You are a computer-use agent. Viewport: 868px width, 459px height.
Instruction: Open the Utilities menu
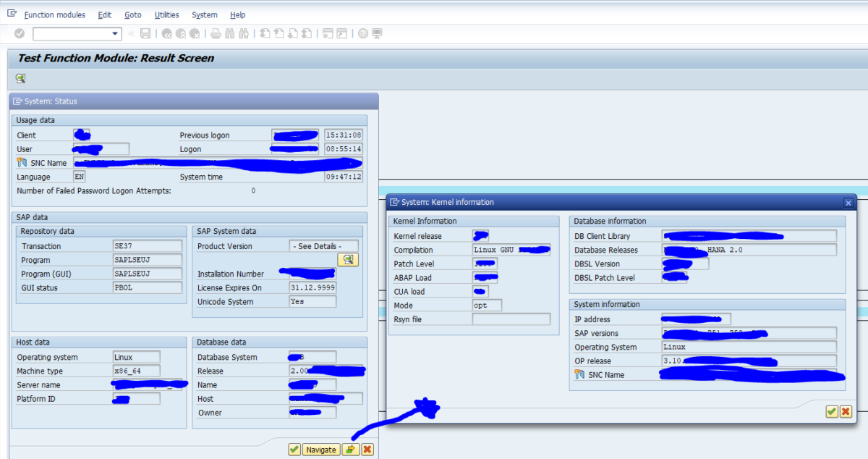point(166,14)
